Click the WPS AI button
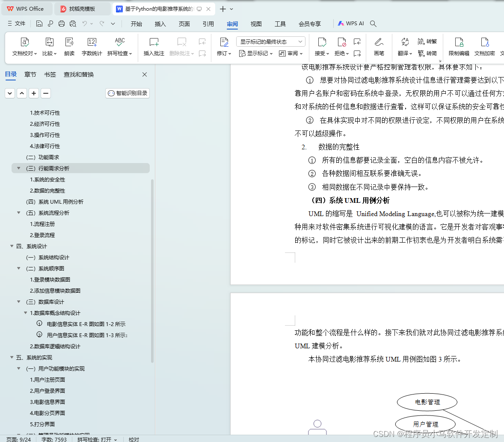This screenshot has width=504, height=442. (351, 24)
